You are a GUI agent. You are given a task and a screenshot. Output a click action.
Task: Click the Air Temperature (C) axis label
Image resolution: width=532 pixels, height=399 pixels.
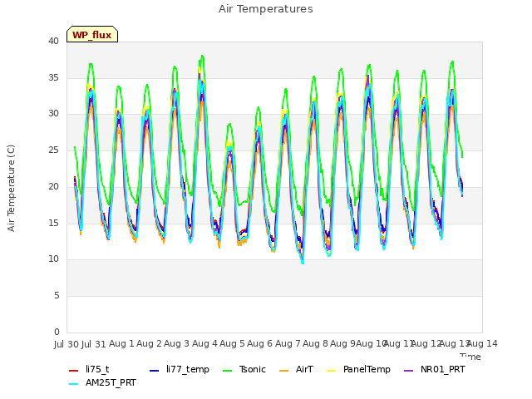pyautogui.click(x=11, y=188)
